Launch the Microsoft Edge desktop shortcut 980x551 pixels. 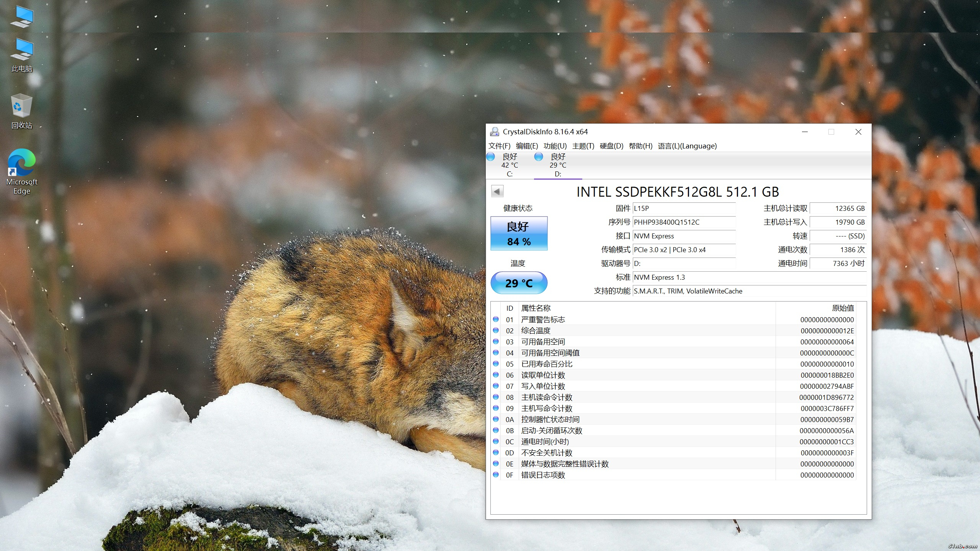[22, 171]
